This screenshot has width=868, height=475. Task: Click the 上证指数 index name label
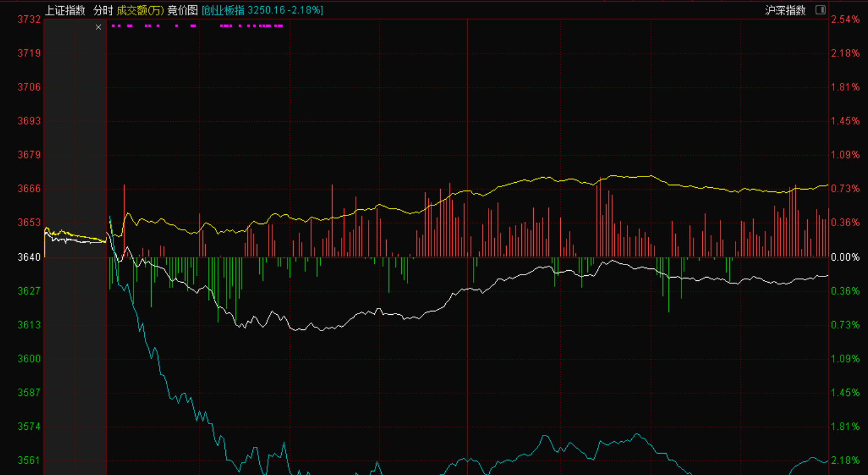tap(65, 10)
